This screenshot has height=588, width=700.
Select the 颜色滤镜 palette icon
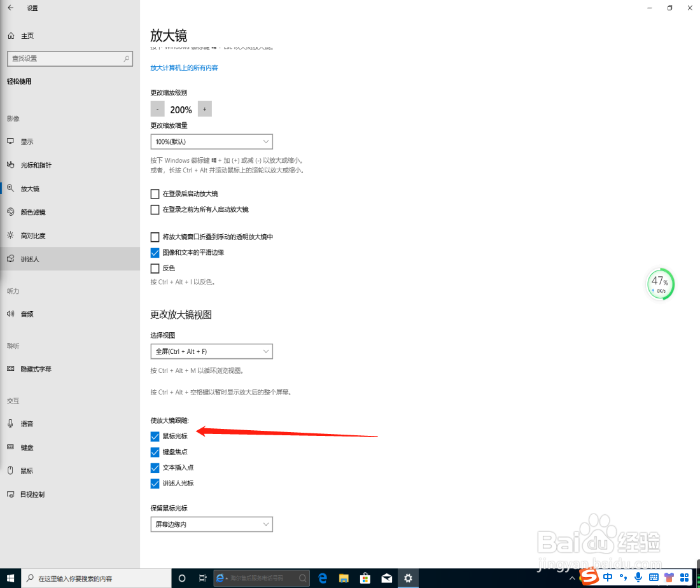(x=11, y=212)
